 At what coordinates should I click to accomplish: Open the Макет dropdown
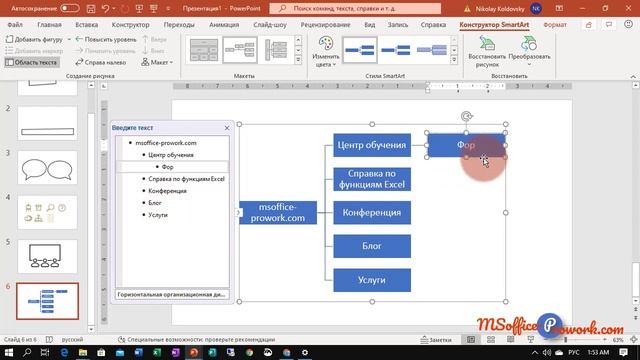(x=157, y=62)
